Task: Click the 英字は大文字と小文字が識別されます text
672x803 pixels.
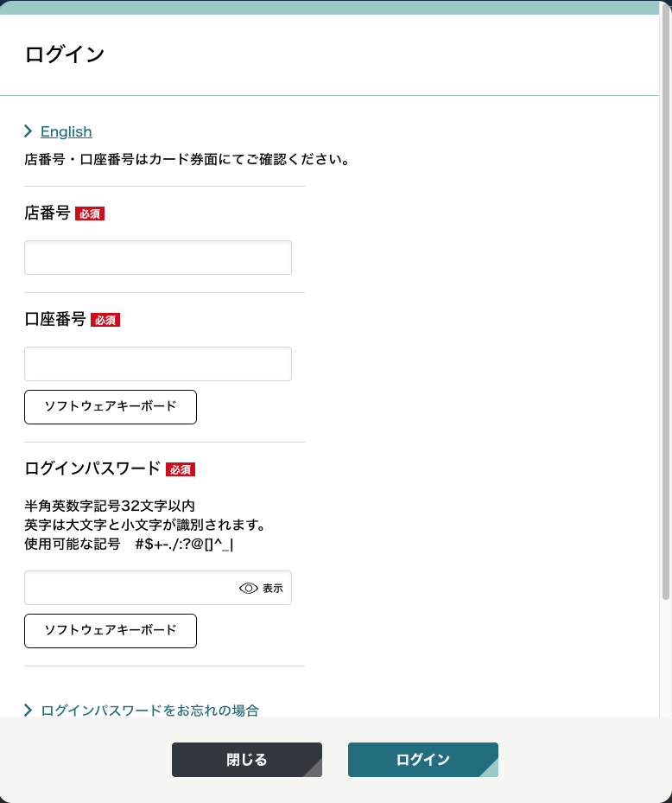Action: click(x=145, y=525)
